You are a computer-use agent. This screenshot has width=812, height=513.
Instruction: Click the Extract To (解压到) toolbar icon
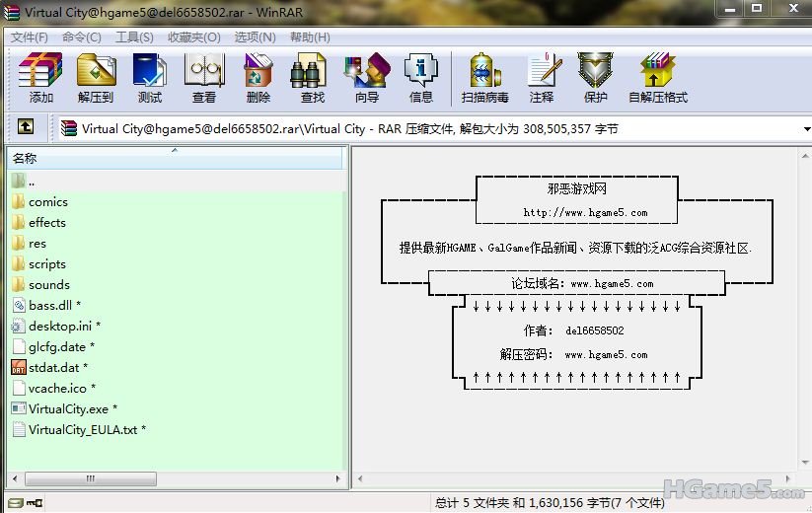coord(97,69)
